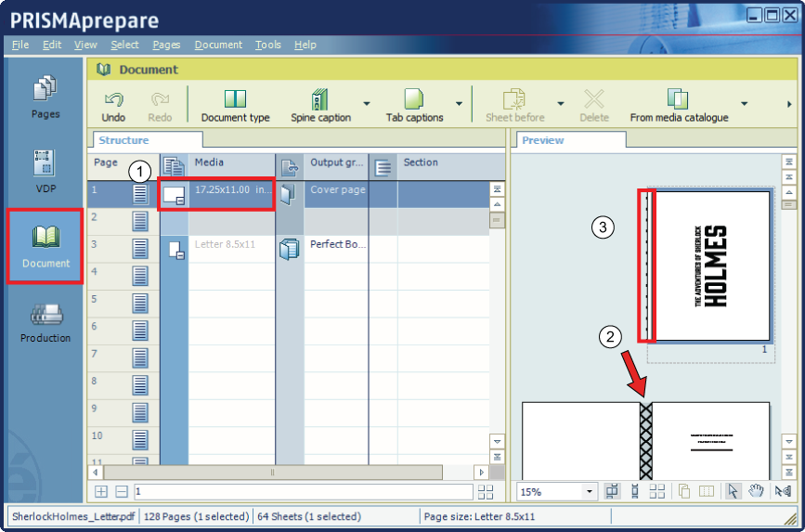Expand the Sheet before dropdown arrow
The image size is (805, 532).
click(561, 104)
